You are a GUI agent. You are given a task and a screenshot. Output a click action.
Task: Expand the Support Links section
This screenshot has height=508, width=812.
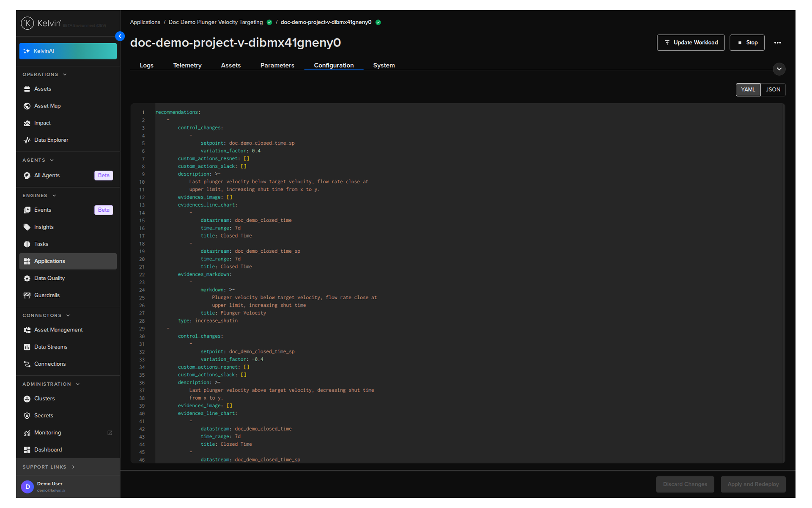[x=49, y=467]
